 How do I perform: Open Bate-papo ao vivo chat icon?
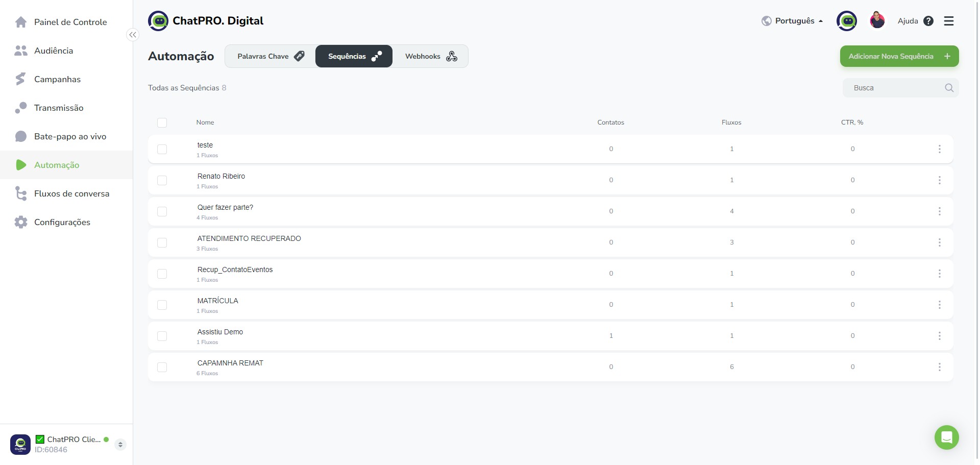21,136
